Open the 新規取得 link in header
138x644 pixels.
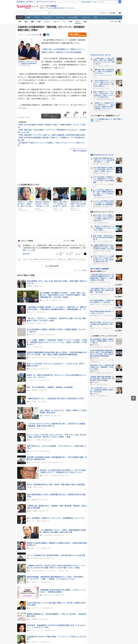(54, 6)
